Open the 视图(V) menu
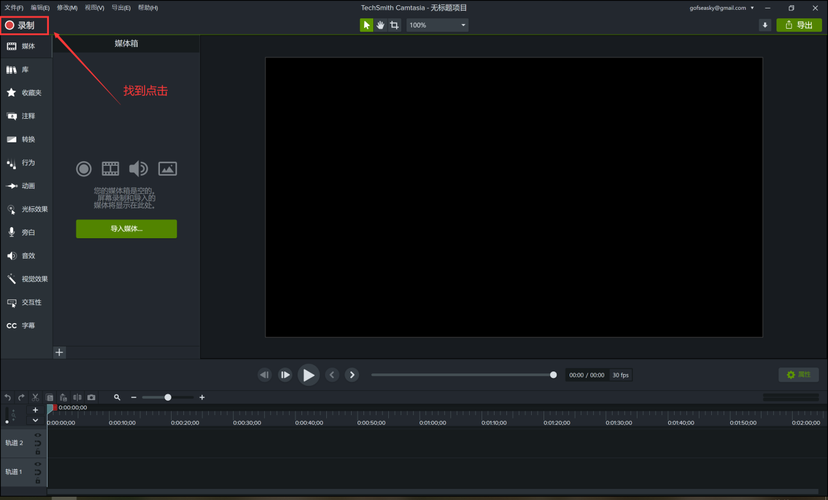Viewport: 828px width, 500px height. coord(94,8)
